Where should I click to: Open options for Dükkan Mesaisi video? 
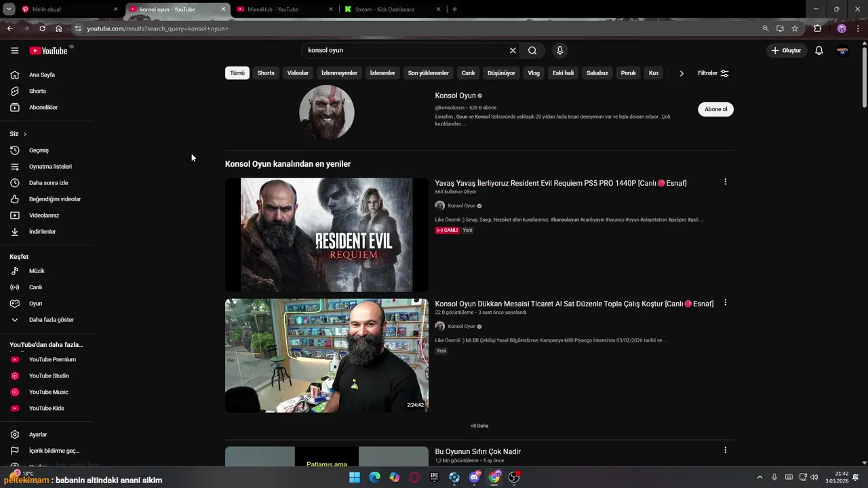coord(725,302)
